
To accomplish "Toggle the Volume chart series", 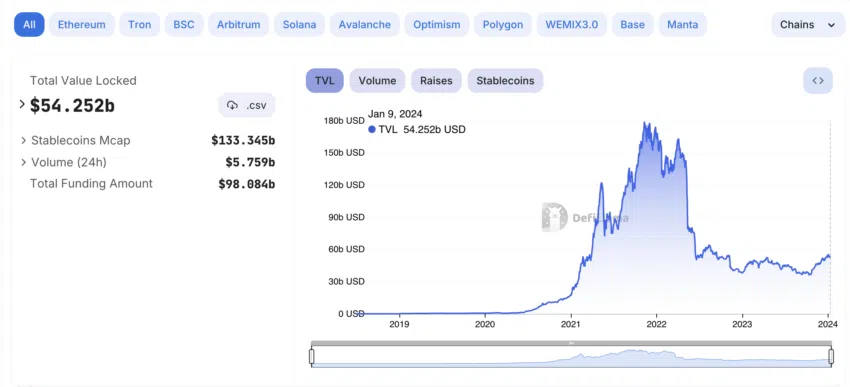I will tap(377, 81).
